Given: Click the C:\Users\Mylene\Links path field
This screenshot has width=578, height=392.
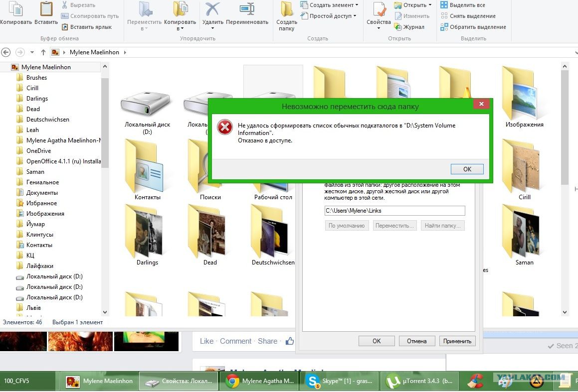Looking at the screenshot, I should (394, 211).
